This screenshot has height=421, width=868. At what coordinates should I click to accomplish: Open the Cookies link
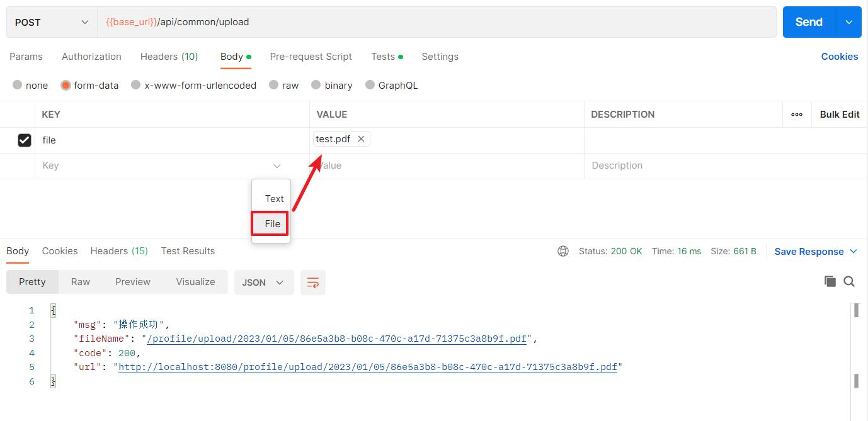[x=839, y=57]
